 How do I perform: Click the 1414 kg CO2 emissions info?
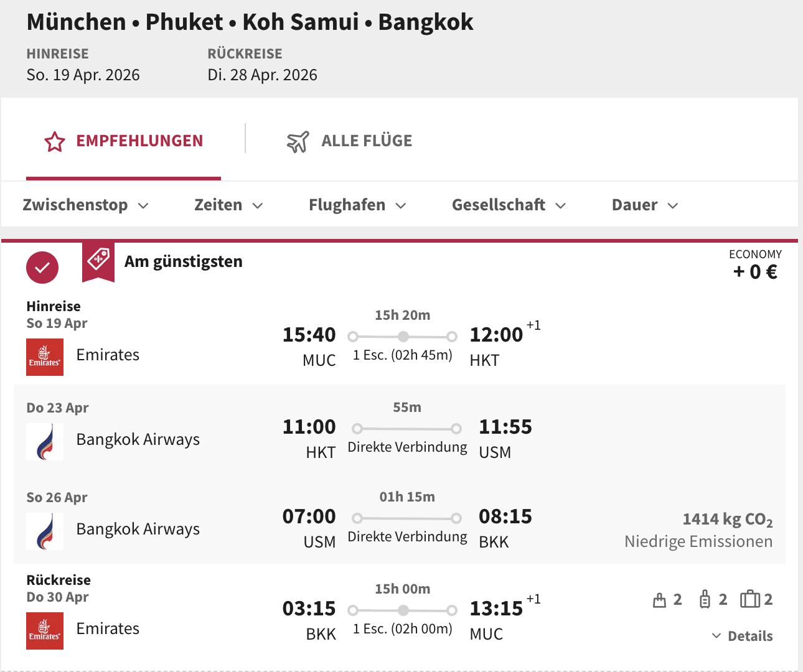click(727, 520)
